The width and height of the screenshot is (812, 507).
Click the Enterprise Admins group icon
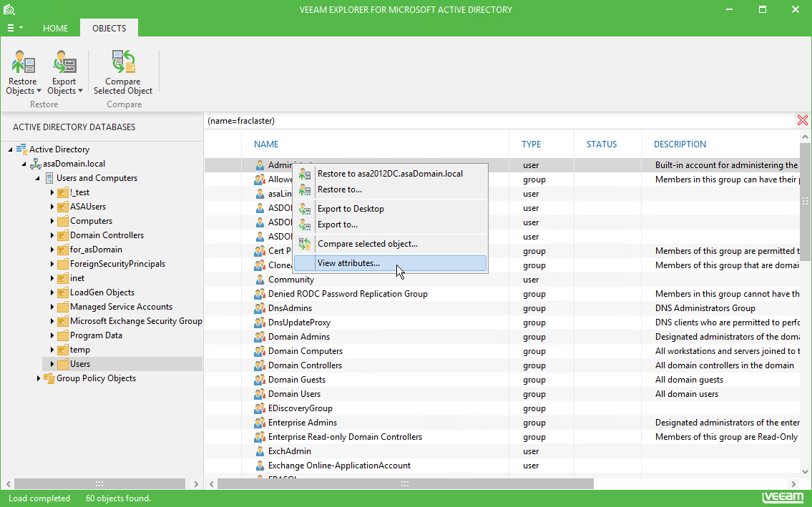click(x=260, y=423)
